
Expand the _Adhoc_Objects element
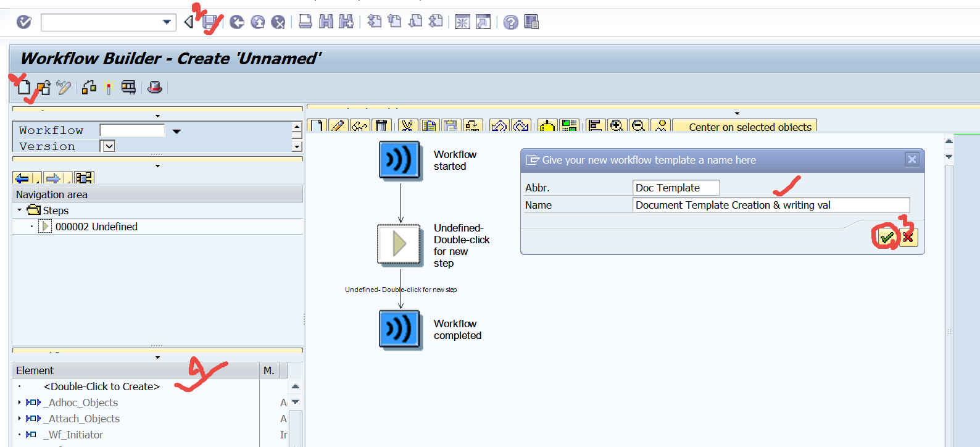pos(19,403)
